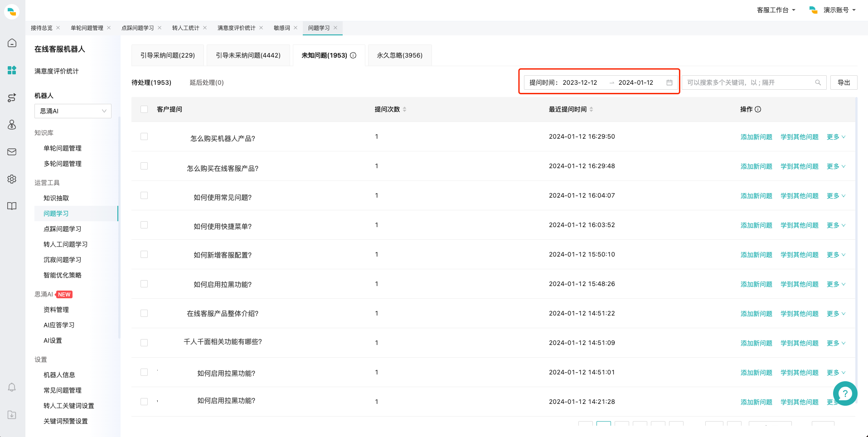Viewport: 868px width, 437px height.
Task: Expand 更多 for 如何使用快捷菜单?
Action: click(x=836, y=225)
